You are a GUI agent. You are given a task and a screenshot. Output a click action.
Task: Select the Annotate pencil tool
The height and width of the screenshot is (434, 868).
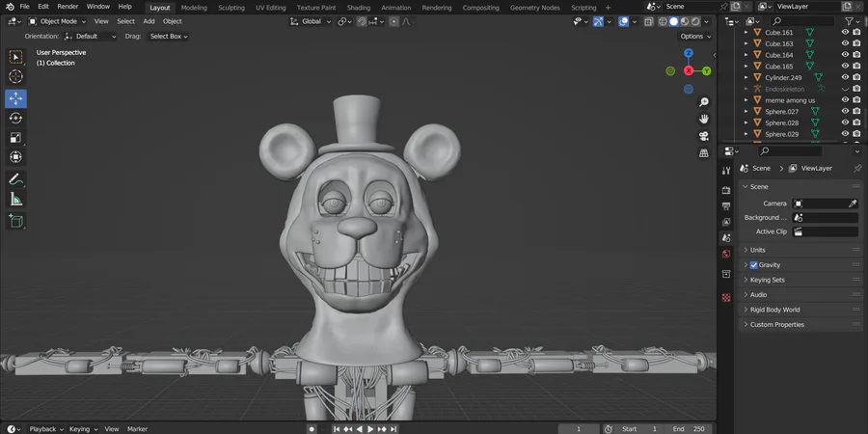(16, 179)
